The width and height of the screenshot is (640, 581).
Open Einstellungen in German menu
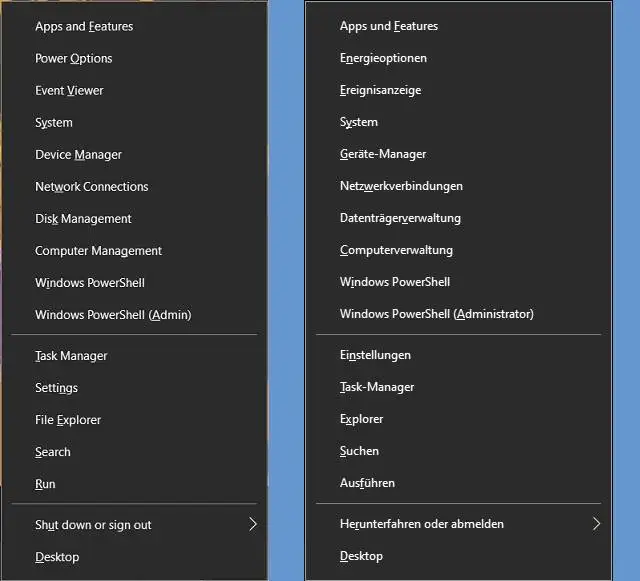(375, 355)
